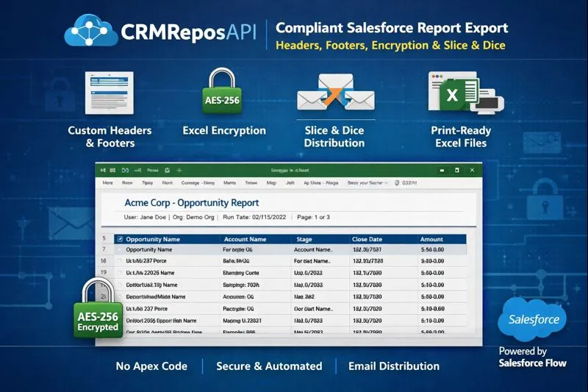
Task: Open the 'Roow' ribbon tab
Action: tap(127, 183)
